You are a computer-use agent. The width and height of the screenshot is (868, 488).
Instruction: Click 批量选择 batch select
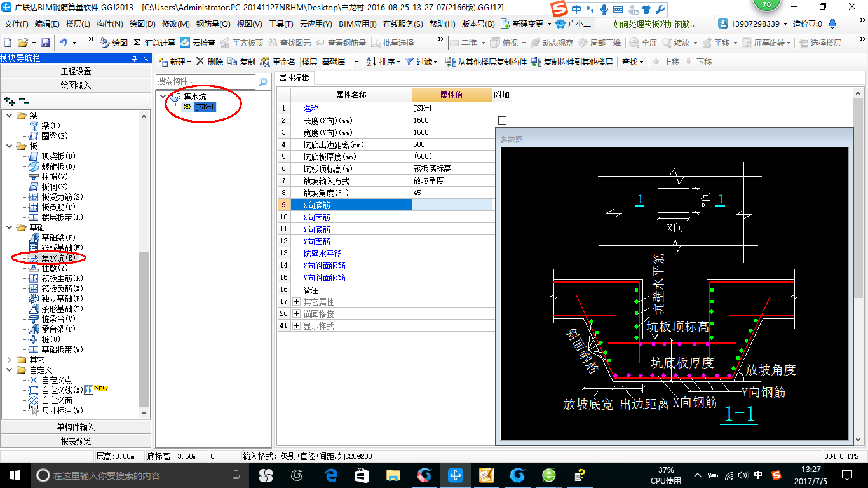coord(392,43)
